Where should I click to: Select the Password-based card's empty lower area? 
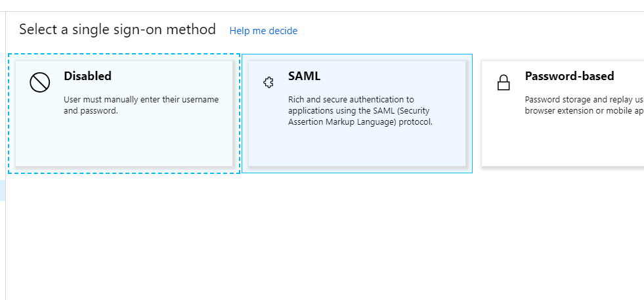[563, 142]
